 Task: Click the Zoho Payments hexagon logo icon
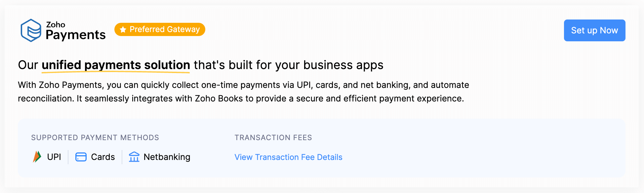(31, 30)
